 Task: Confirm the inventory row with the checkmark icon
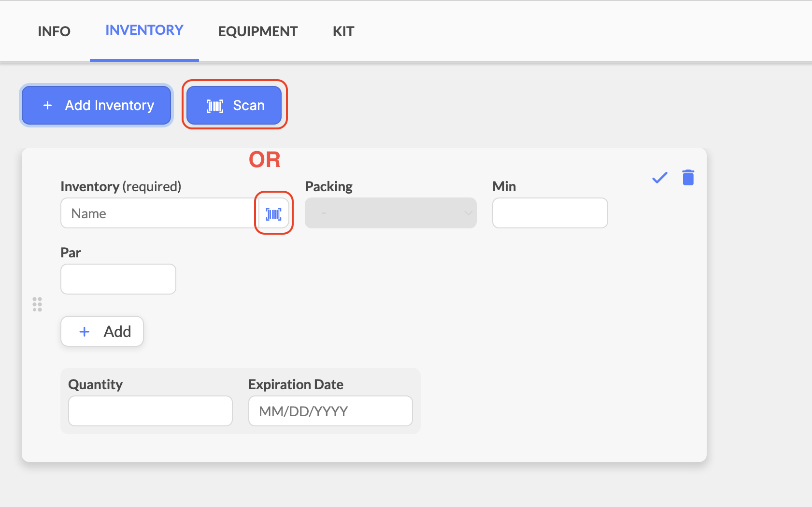[660, 178]
